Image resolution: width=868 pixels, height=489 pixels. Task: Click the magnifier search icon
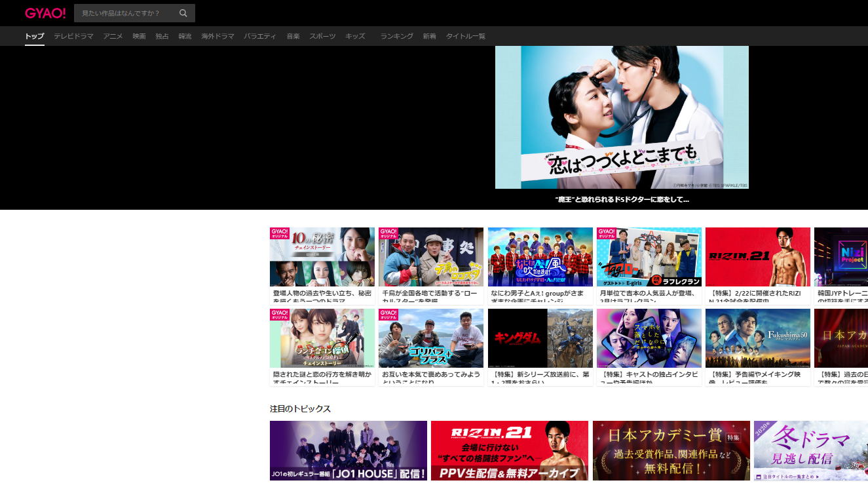click(183, 13)
